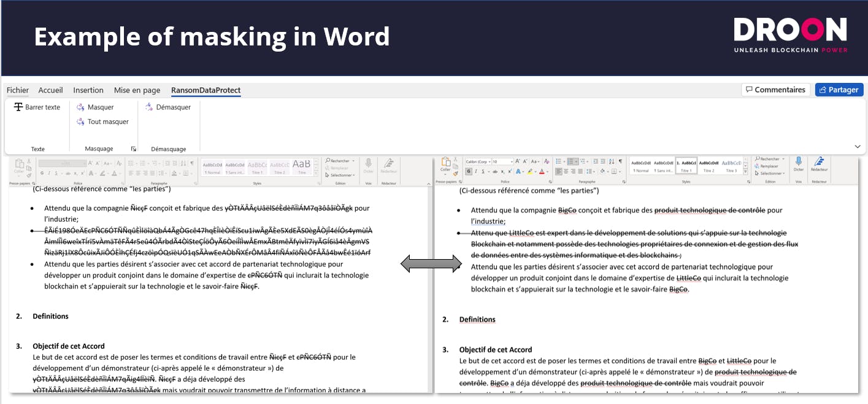Image resolution: width=868 pixels, height=404 pixels.
Task: Click the Commentaires speech bubble button
Action: click(x=775, y=90)
